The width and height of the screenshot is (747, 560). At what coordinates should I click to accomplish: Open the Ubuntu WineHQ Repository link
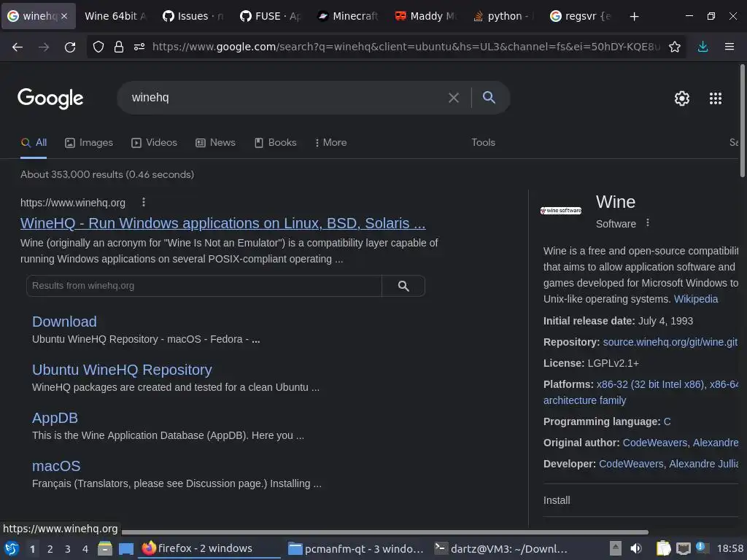point(122,370)
